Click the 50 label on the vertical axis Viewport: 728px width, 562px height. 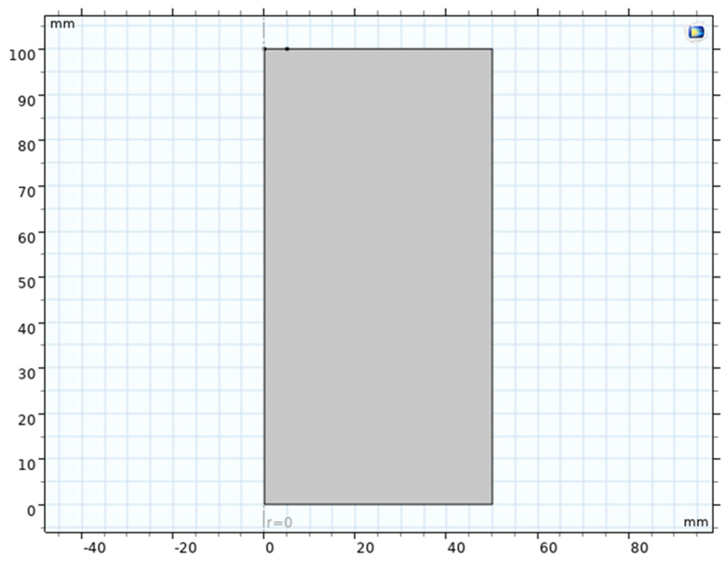coord(27,283)
